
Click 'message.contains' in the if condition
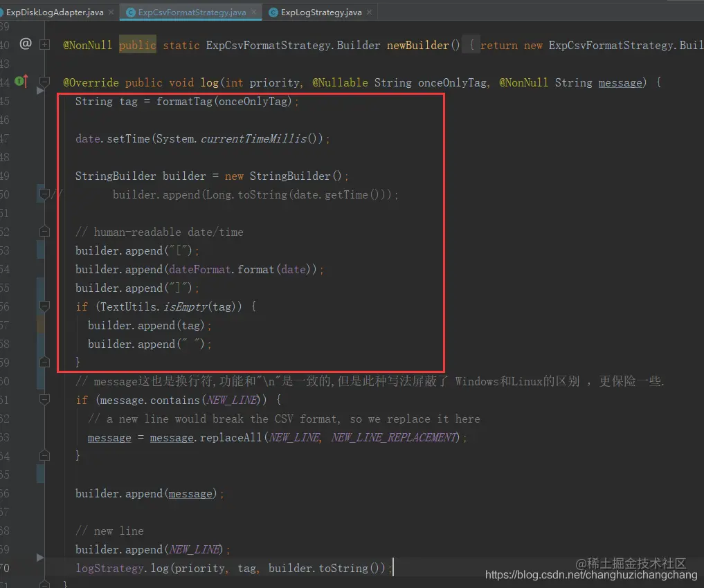coord(150,400)
